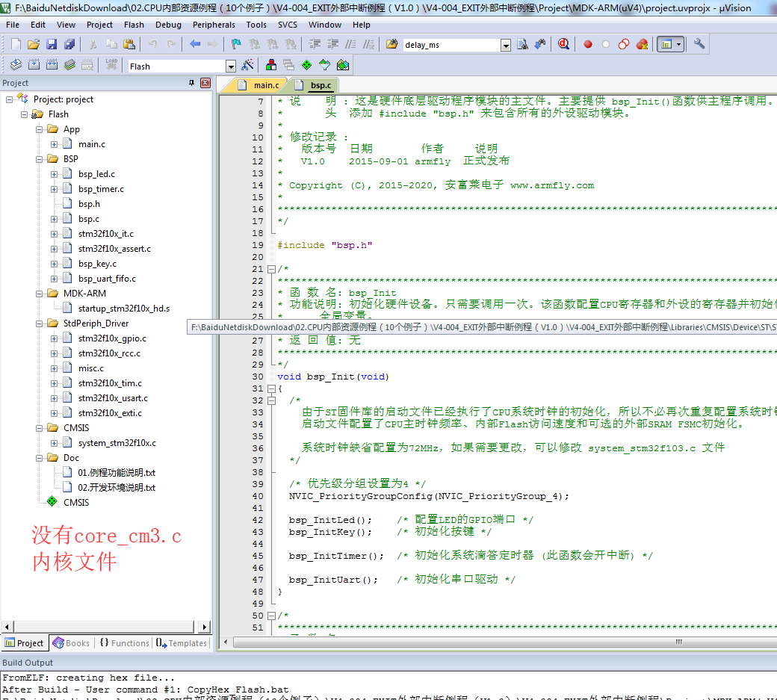
Task: Collapse the StdPeriph_Driver folder group
Action: [x=39, y=323]
